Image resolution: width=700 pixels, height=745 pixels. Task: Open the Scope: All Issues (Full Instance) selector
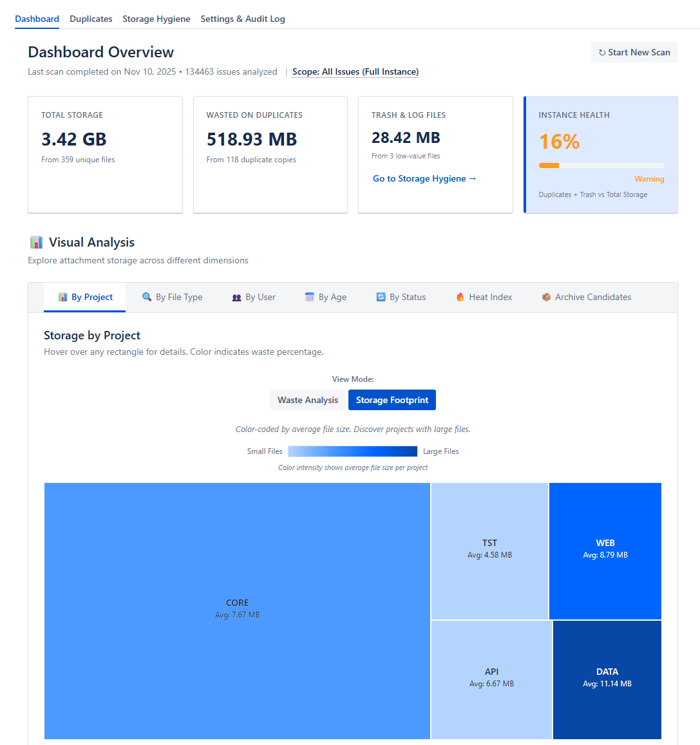tap(355, 71)
